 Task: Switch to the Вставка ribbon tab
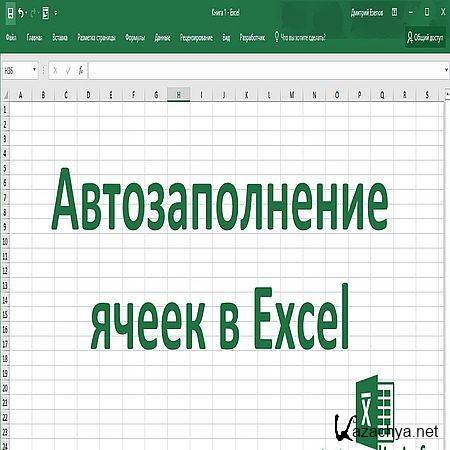(x=60, y=37)
